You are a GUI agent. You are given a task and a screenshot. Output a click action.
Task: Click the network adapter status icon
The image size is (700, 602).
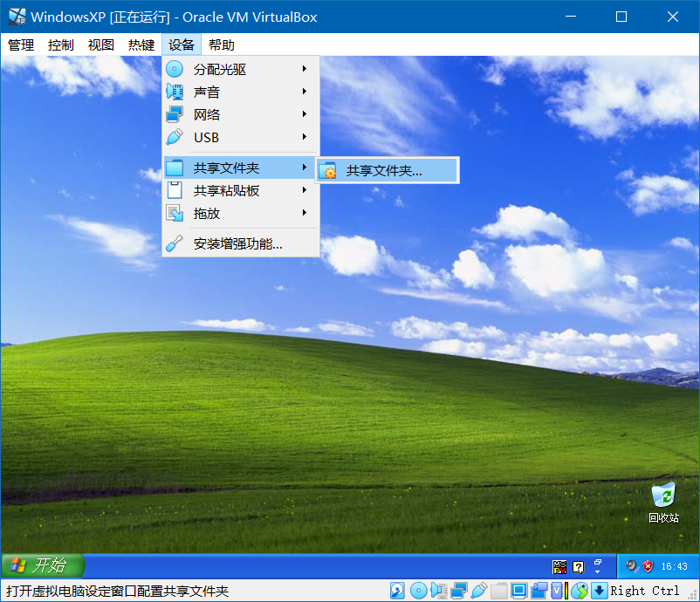pyautogui.click(x=459, y=591)
